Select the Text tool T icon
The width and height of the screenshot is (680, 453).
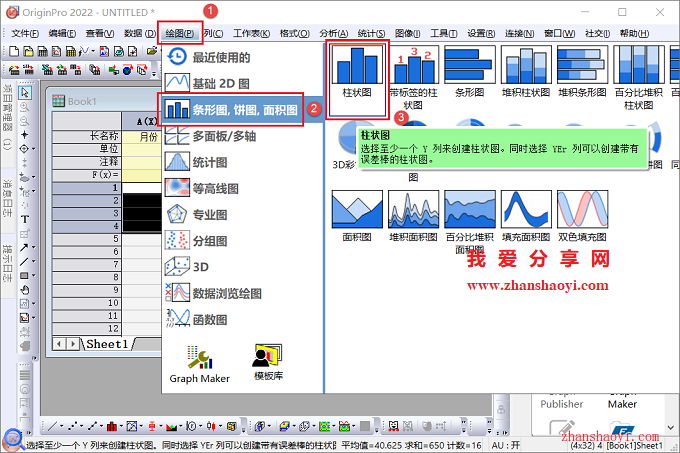pyautogui.click(x=25, y=219)
